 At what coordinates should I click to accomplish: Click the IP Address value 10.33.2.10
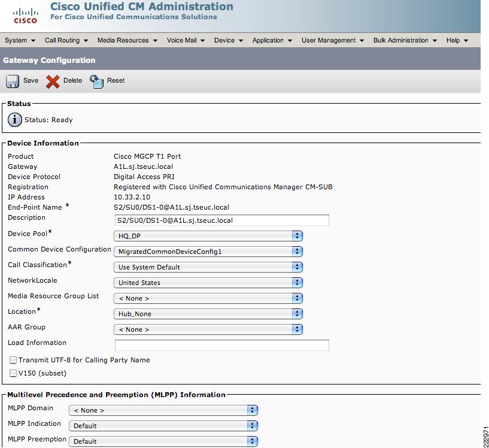[x=132, y=197]
